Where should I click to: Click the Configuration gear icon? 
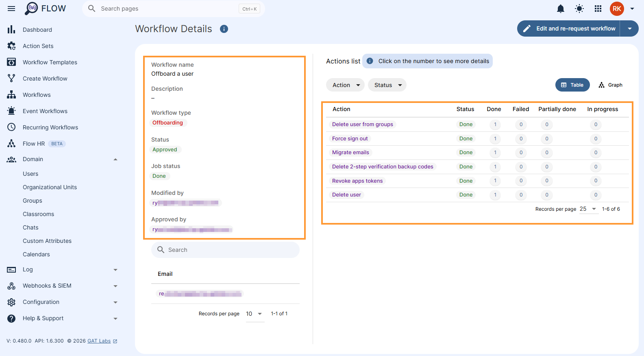pos(11,302)
